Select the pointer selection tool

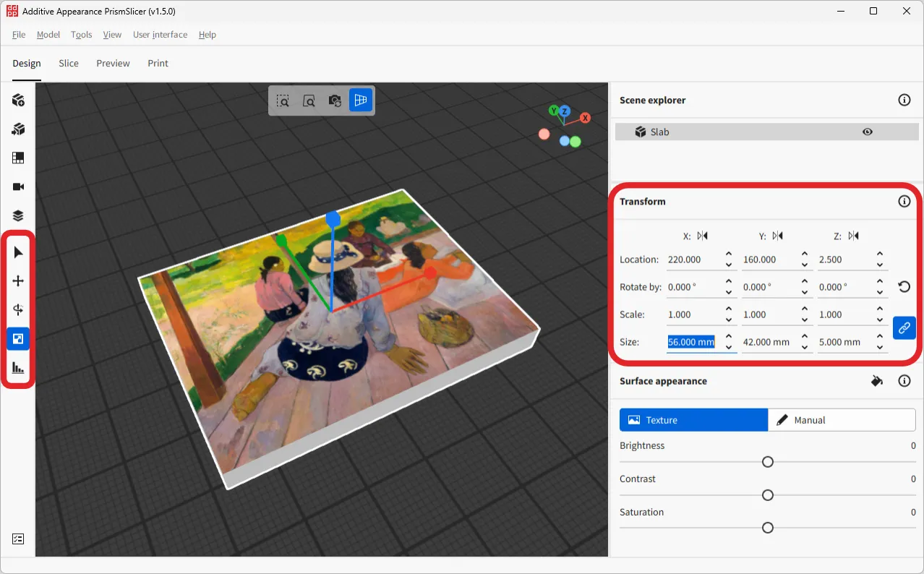tap(17, 252)
